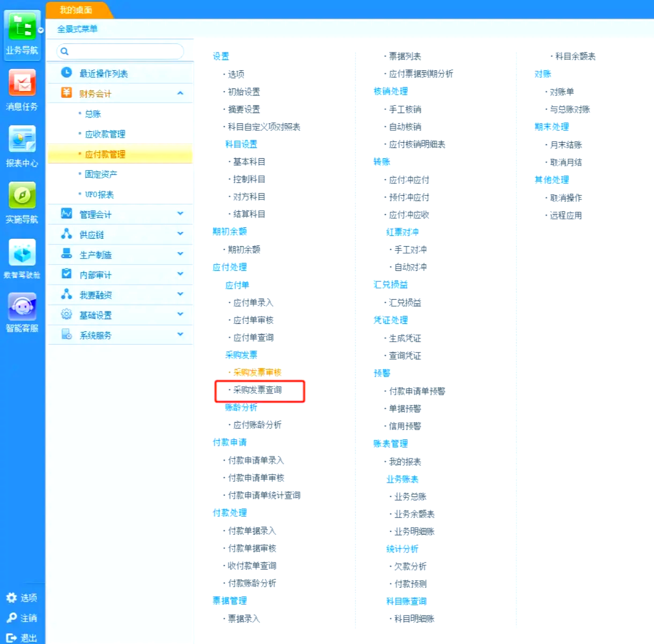The height and width of the screenshot is (644, 654).
Task: Open 最近操作列表
Action: 103,73
